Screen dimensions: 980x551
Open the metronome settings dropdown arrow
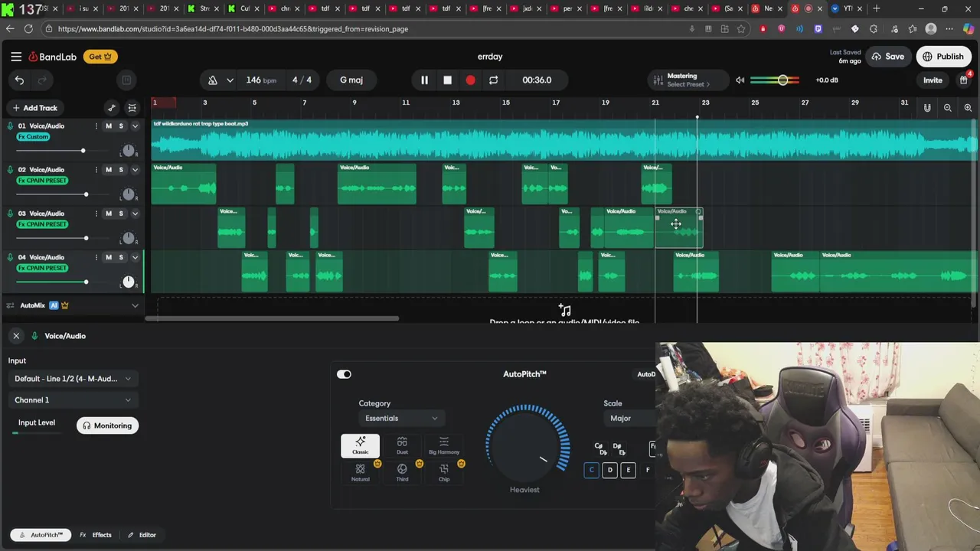tap(230, 80)
